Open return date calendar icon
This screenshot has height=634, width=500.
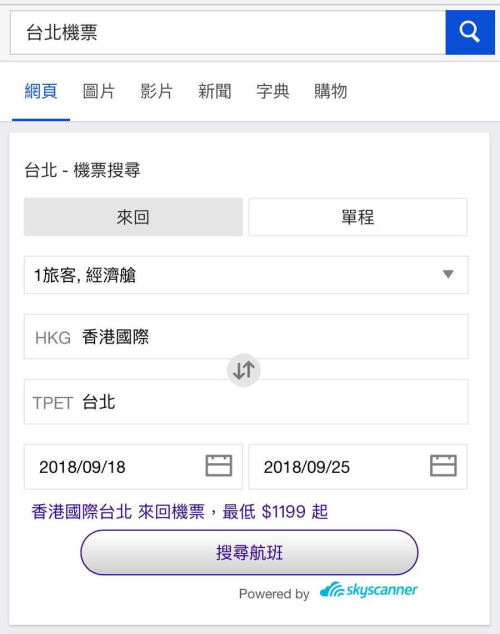coord(443,466)
